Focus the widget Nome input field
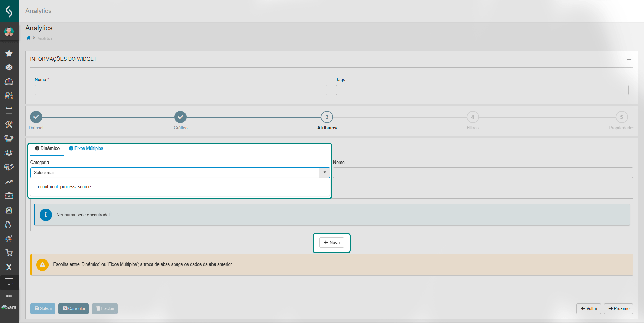Viewport: 644px width, 323px height. (x=181, y=90)
